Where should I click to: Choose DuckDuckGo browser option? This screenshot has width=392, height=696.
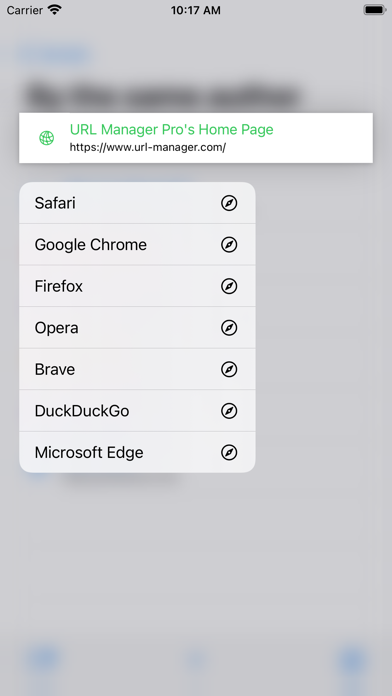137,411
